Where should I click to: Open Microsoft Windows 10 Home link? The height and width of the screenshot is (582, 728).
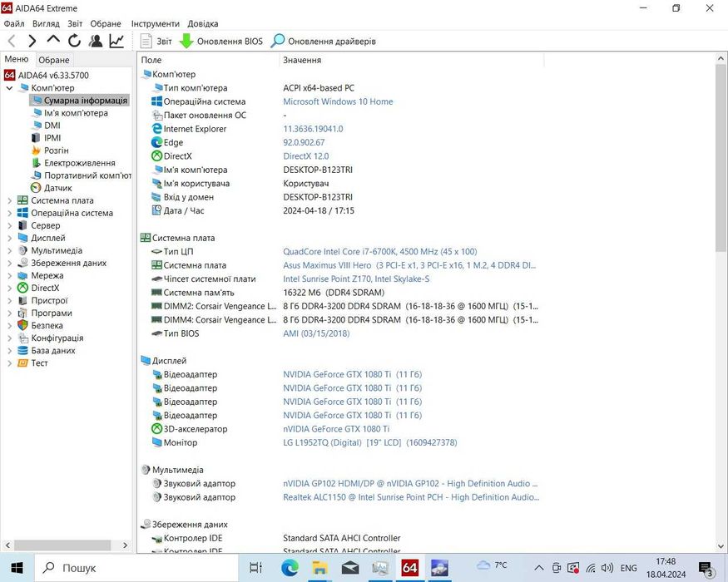338,101
